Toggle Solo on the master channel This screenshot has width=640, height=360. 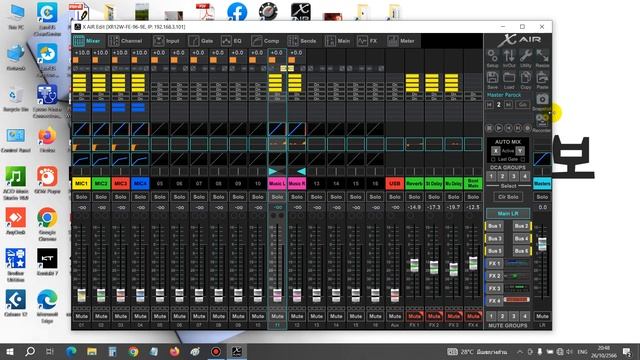[x=542, y=197]
